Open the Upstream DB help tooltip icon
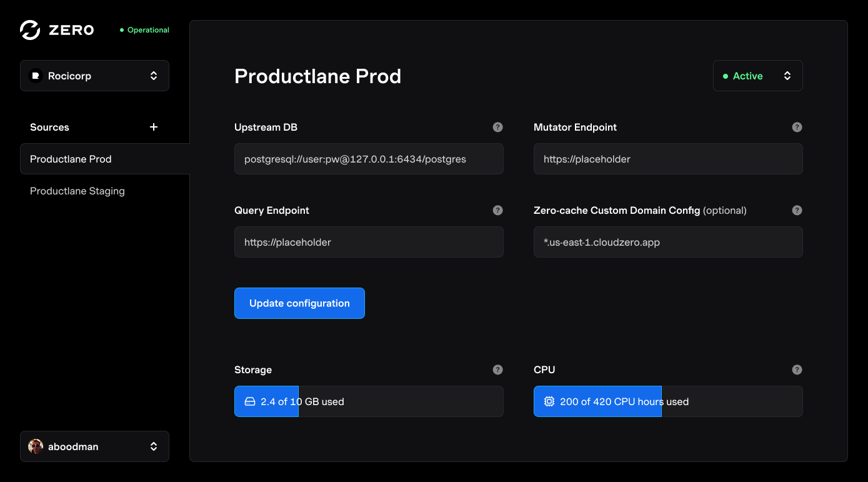868x482 pixels. click(497, 127)
